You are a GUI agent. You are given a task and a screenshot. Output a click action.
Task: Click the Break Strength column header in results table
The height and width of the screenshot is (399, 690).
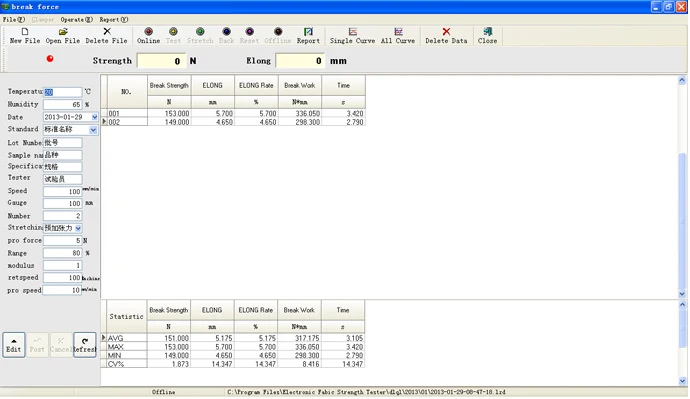[169, 86]
